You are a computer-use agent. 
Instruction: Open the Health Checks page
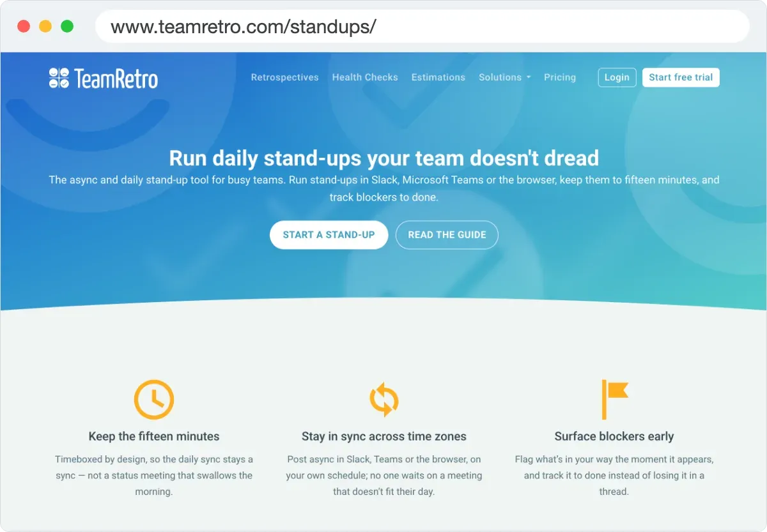click(365, 77)
